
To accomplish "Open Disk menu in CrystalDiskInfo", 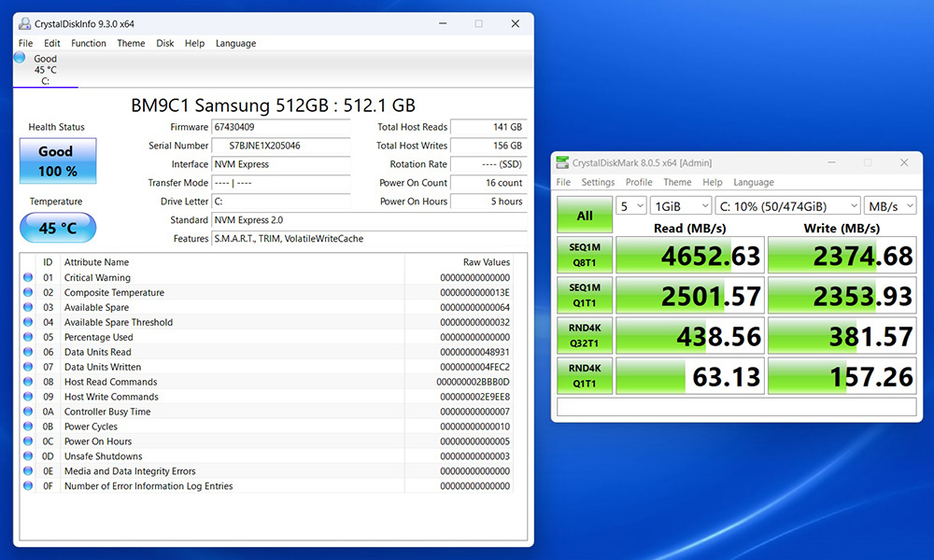I will click(x=165, y=43).
